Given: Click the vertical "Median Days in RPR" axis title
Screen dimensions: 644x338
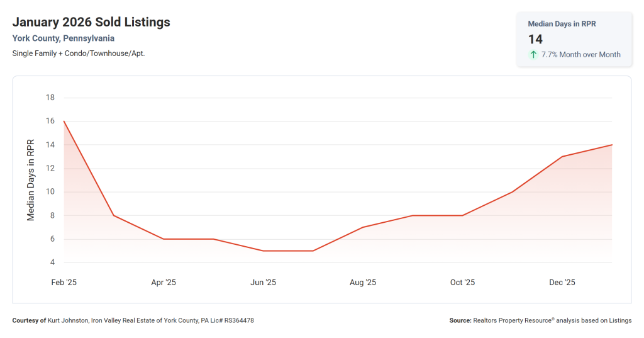Looking at the screenshot, I should (31, 180).
